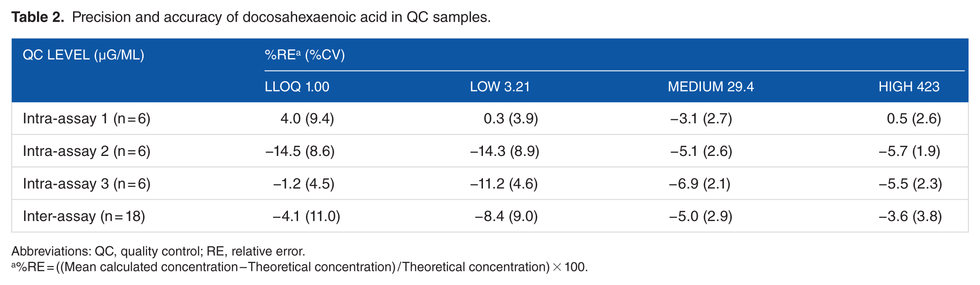
Task: Select the MEDIUM 29.4 column header
Action: click(x=711, y=87)
